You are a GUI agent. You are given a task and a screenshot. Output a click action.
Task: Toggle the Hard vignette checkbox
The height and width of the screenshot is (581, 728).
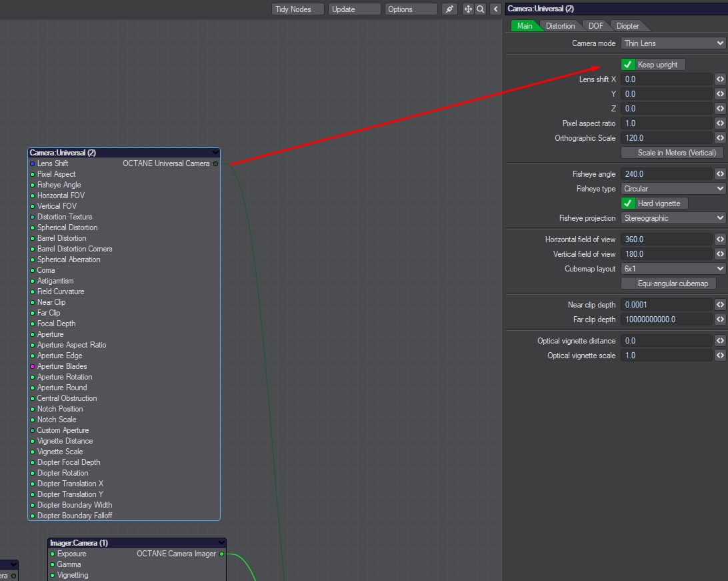tap(629, 203)
